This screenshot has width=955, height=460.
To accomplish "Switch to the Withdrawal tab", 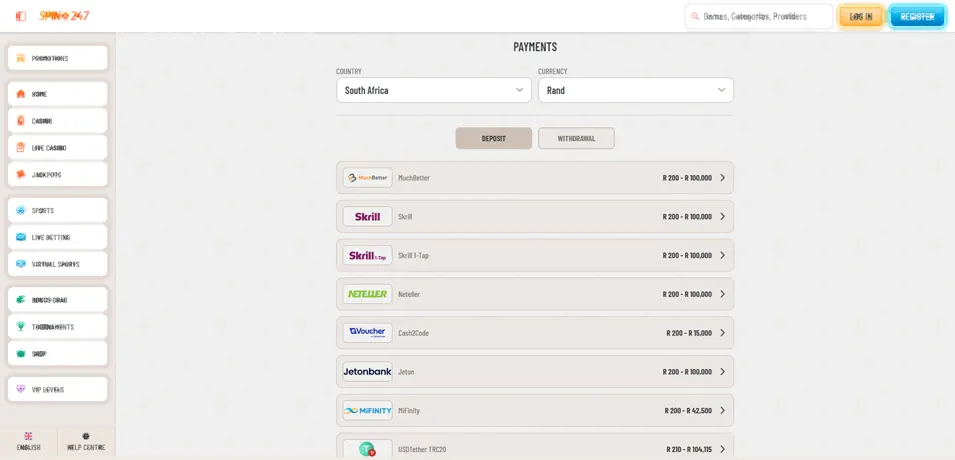I will pos(576,138).
